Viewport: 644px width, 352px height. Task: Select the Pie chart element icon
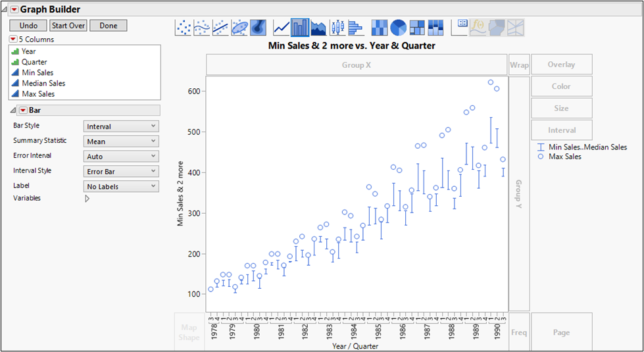(399, 28)
